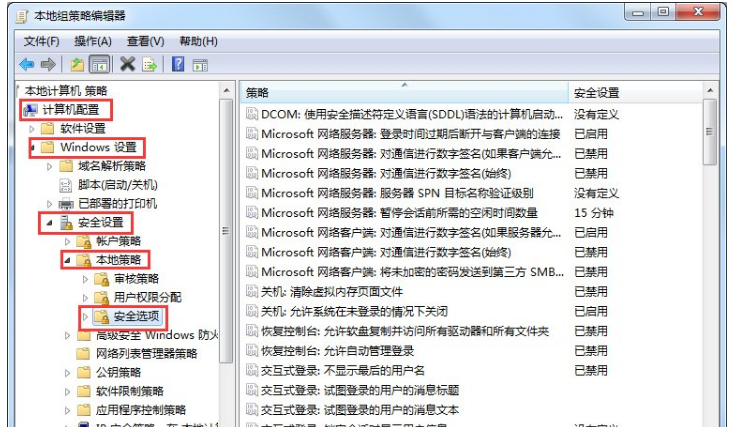Open the 查看(V) menu
This screenshot has width=731, height=427.
coord(145,41)
